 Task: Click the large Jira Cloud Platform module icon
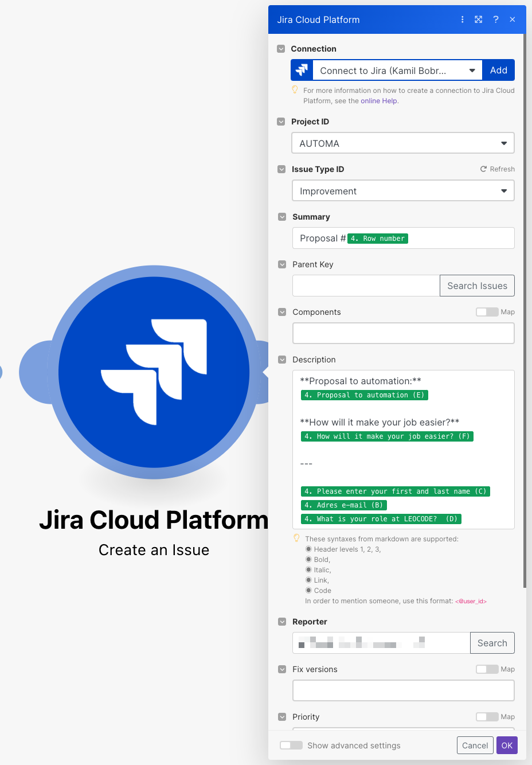coord(154,372)
